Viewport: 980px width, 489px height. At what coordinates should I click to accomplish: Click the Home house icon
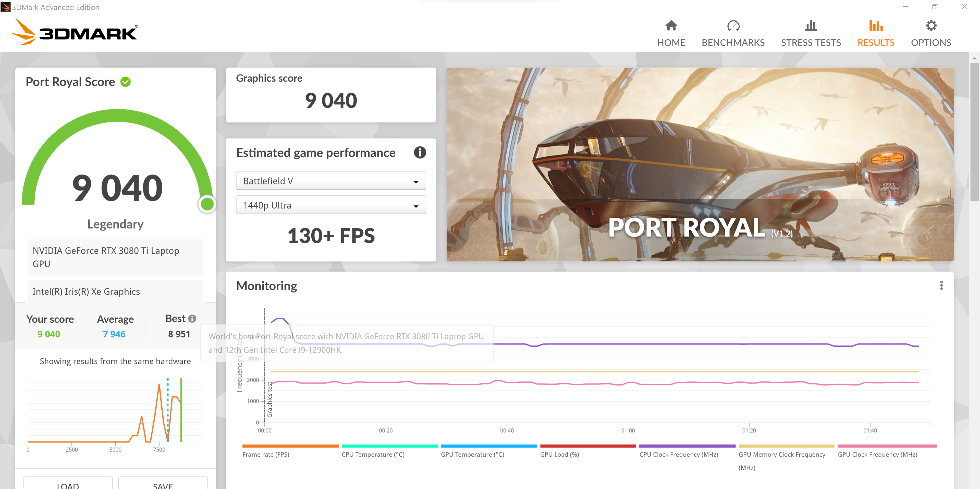[671, 26]
